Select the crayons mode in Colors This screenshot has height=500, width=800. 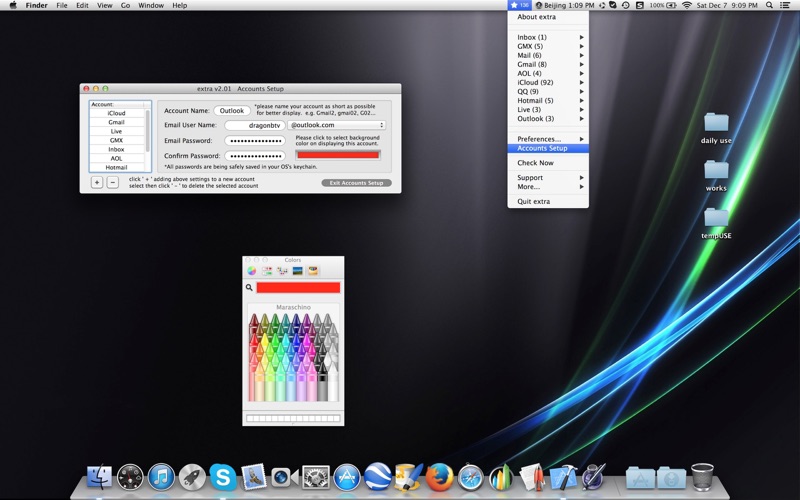click(x=313, y=271)
